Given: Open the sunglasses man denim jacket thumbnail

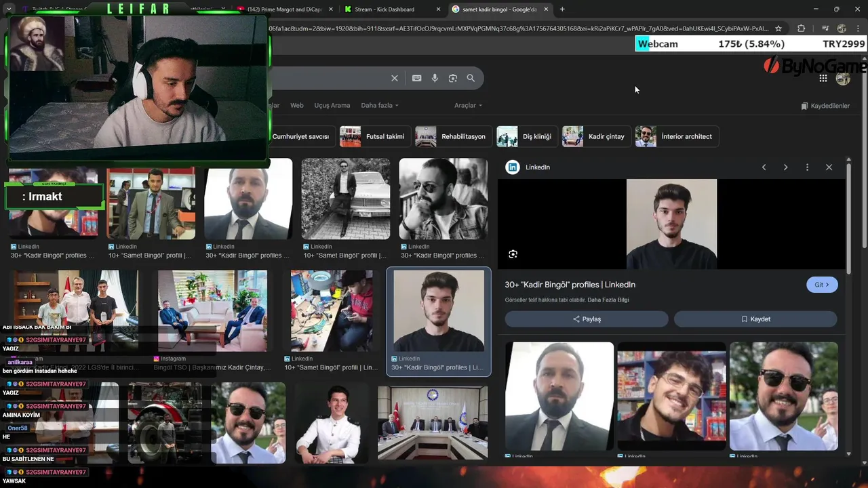Looking at the screenshot, I should (443, 199).
